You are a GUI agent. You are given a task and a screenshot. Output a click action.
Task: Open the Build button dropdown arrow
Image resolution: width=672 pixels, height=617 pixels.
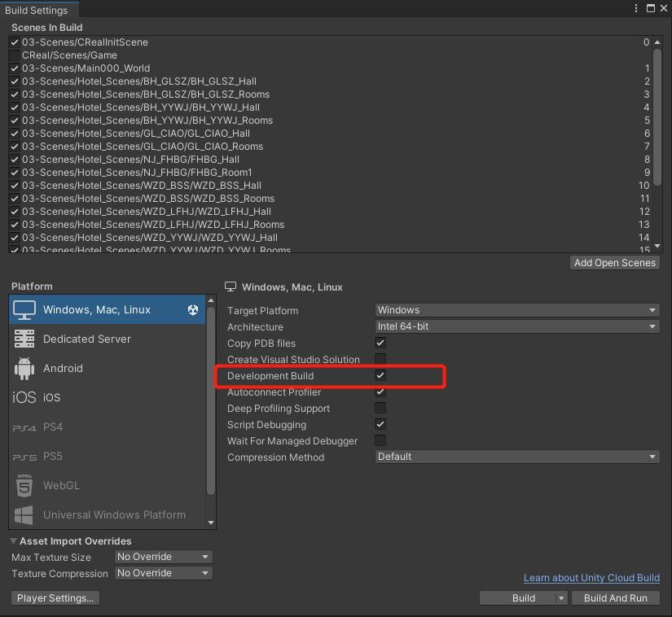click(561, 598)
